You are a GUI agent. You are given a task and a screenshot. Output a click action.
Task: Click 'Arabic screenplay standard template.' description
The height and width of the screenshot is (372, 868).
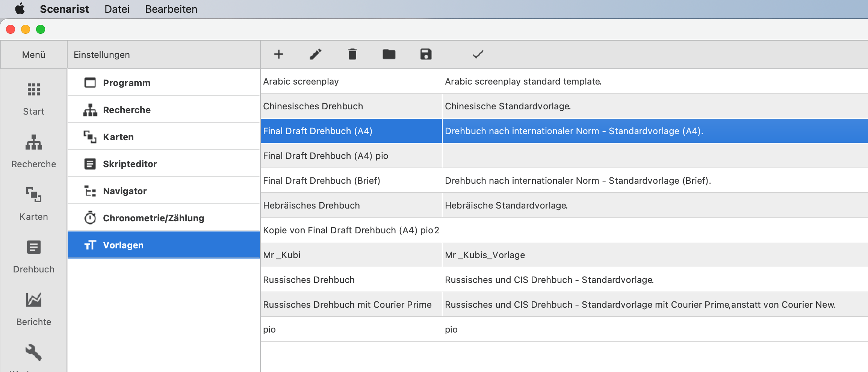click(523, 82)
